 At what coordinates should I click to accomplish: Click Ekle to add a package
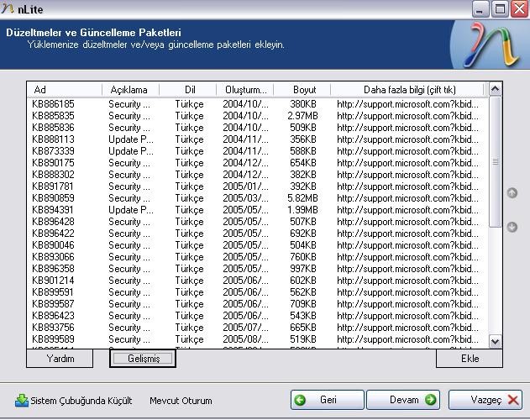(x=470, y=359)
